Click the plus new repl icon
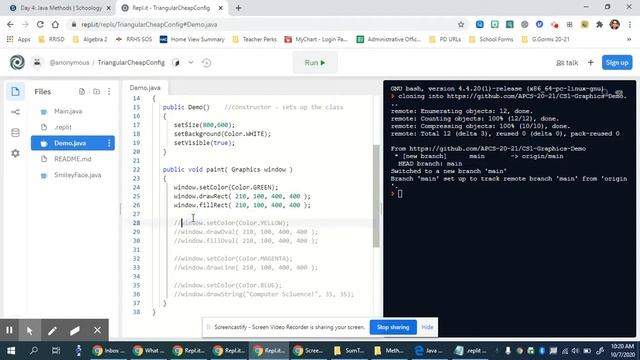The width and height of the screenshot is (640, 360). [x=591, y=62]
